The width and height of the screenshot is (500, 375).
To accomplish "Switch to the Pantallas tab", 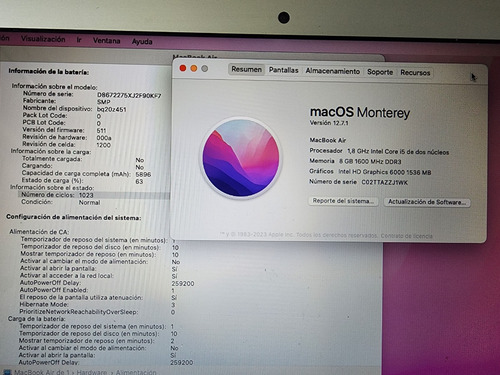I will click(283, 70).
